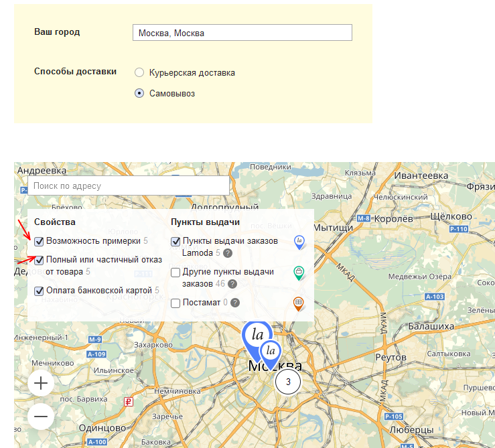Click the P-110 road shield on map
The height and width of the screenshot is (448, 495).
458,229
